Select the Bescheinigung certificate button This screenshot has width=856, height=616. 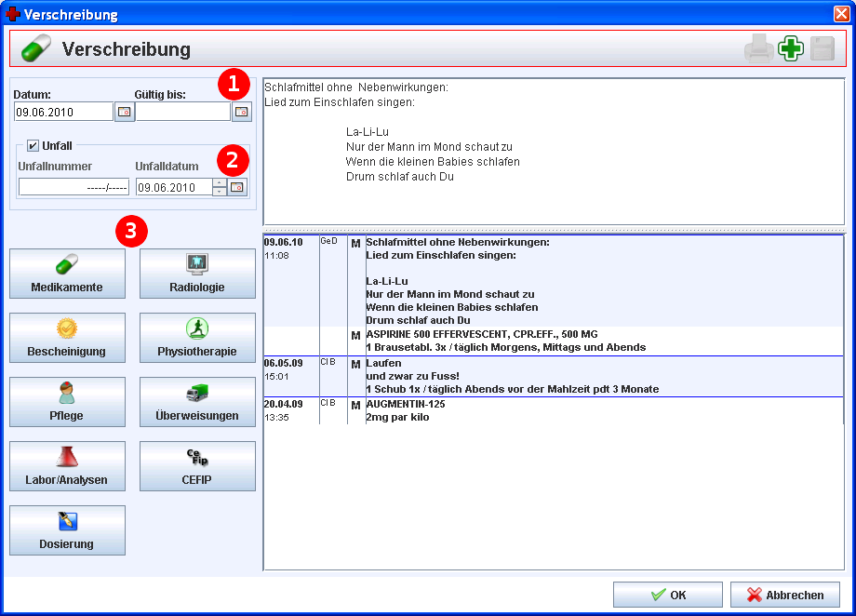[x=67, y=338]
